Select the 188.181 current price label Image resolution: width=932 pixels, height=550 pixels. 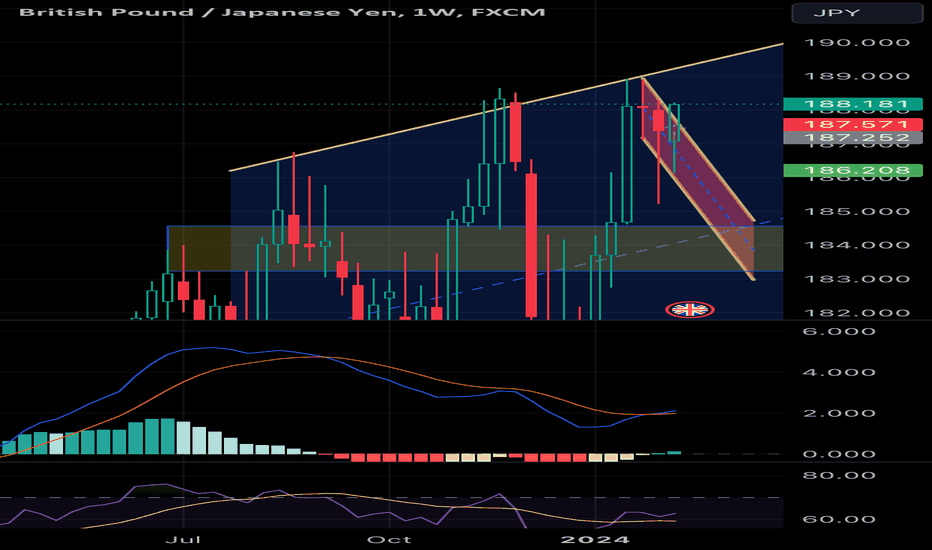tap(853, 104)
